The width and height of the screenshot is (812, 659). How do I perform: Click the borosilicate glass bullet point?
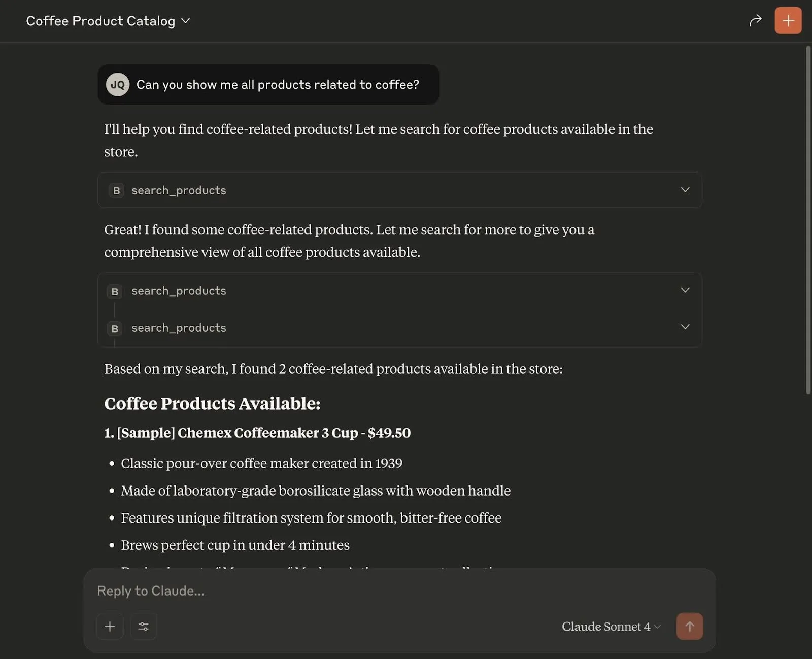click(x=316, y=491)
